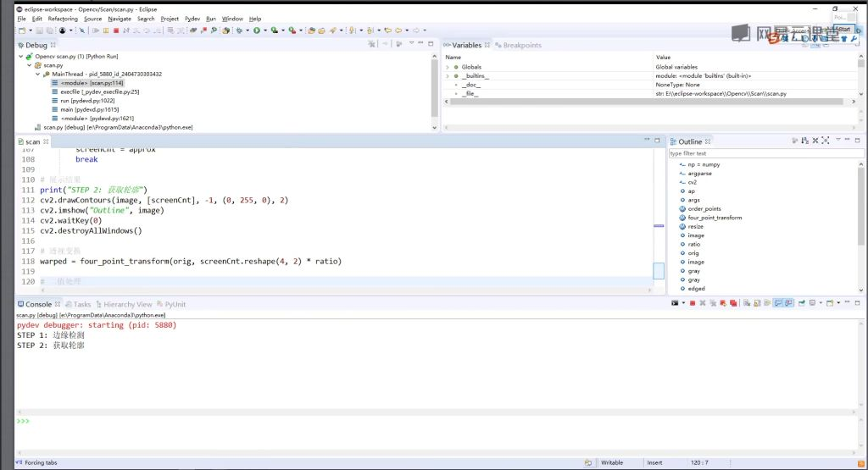Click the Remove All Terminated icon in Debug view

371,44
